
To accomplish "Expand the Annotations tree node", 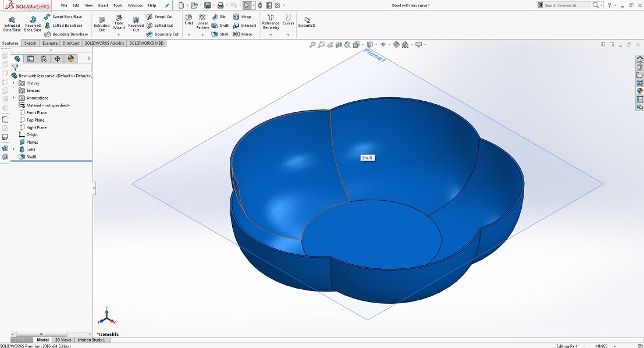I will click(13, 98).
